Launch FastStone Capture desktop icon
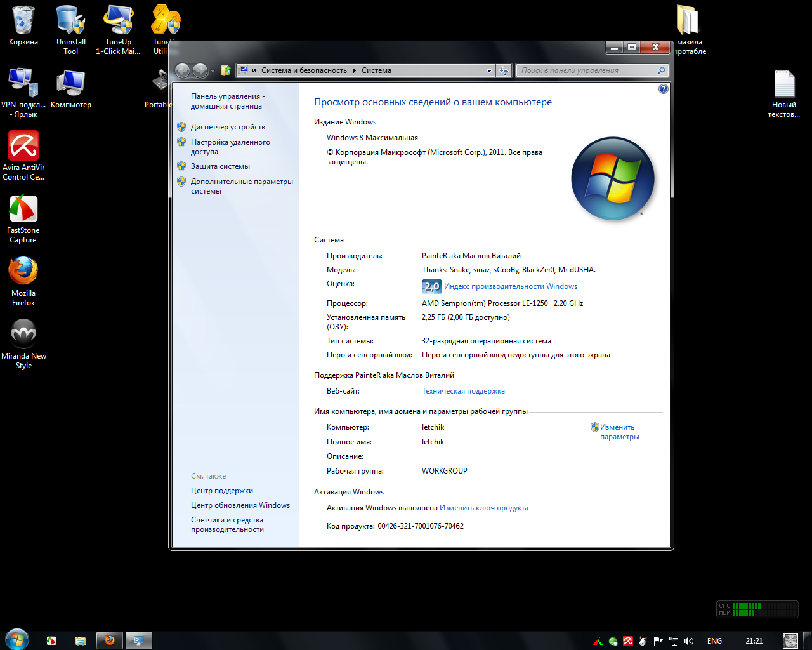This screenshot has height=650, width=812. pyautogui.click(x=23, y=218)
